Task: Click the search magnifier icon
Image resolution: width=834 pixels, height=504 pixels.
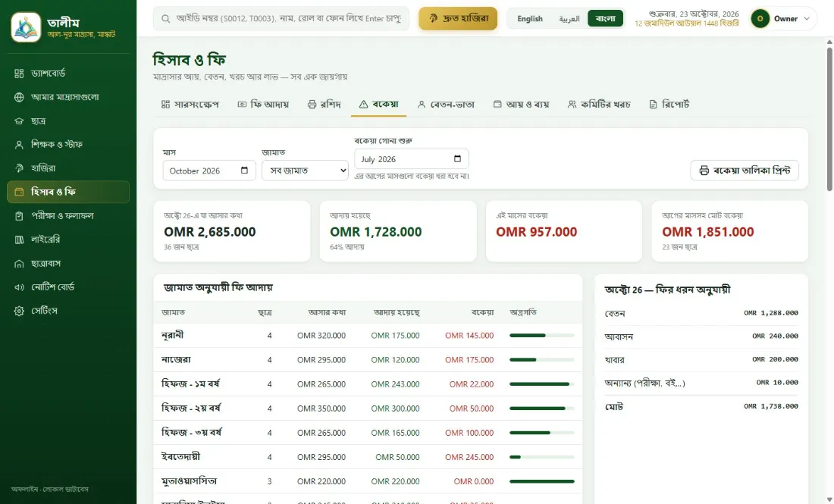Action: click(x=166, y=19)
